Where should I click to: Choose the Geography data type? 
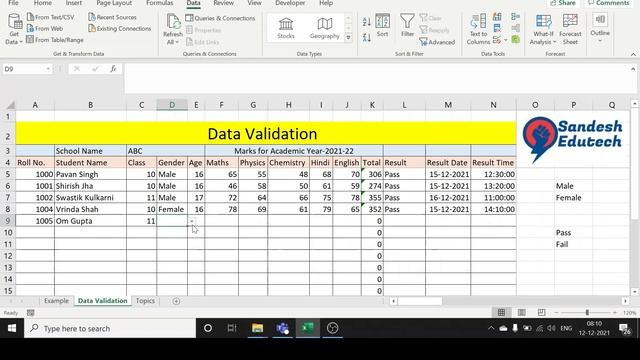324,28
